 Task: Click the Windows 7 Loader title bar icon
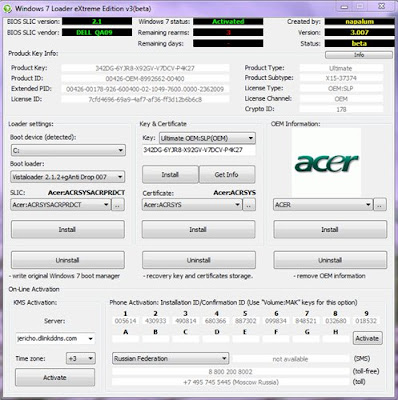pyautogui.click(x=7, y=8)
